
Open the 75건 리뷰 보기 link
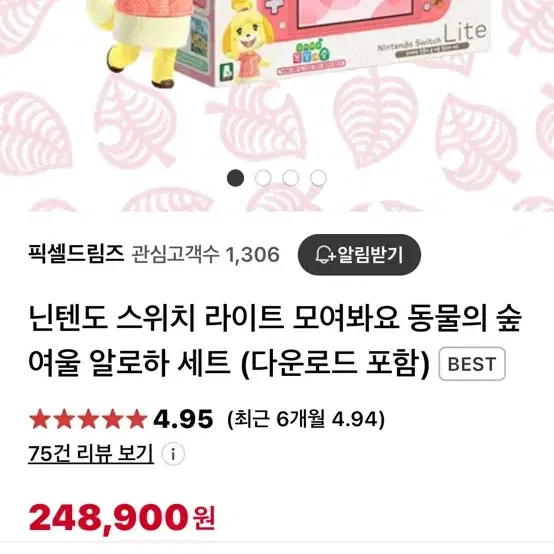pos(91,454)
